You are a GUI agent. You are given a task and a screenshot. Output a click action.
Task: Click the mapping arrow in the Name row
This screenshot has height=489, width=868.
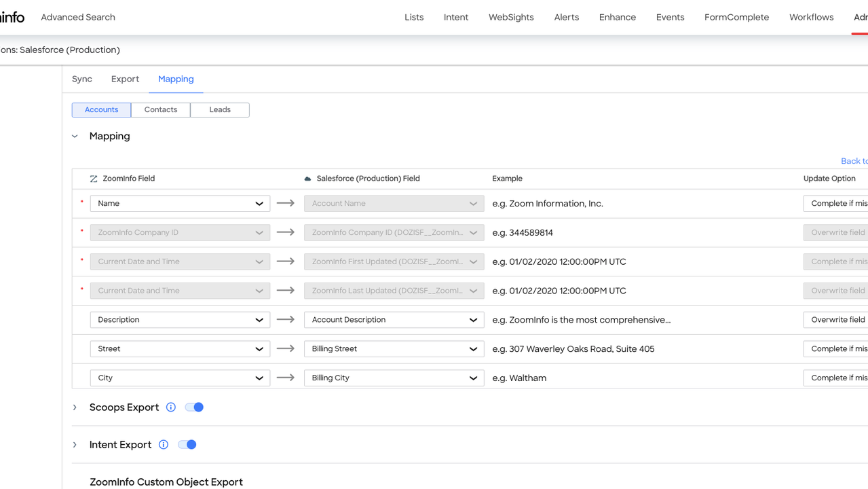(x=286, y=203)
